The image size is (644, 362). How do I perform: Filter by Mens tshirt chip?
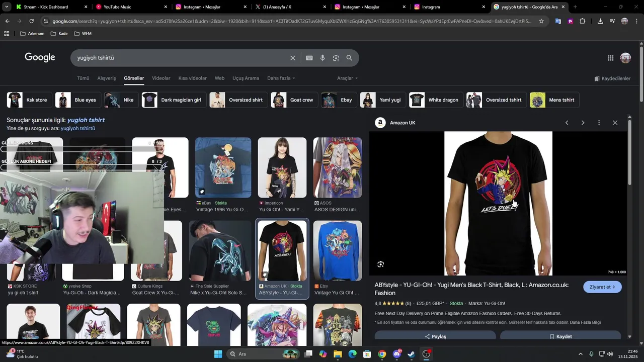[x=554, y=100]
